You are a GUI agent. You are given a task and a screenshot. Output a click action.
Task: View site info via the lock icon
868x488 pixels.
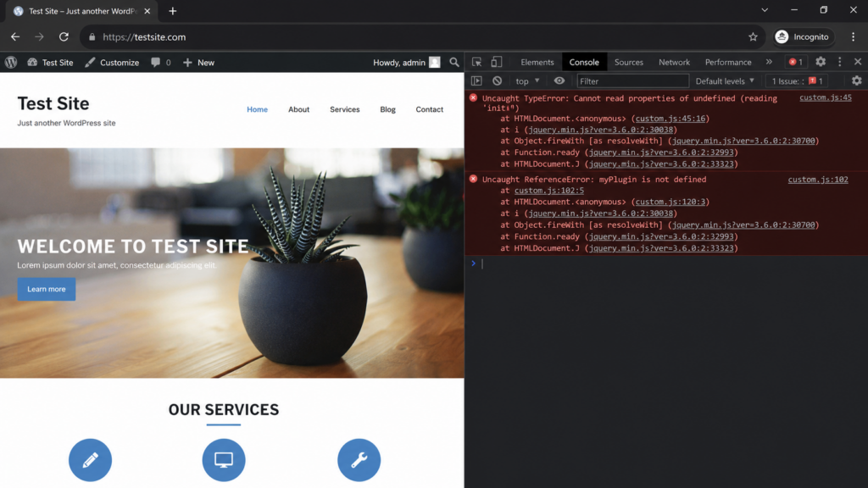pos(92,37)
